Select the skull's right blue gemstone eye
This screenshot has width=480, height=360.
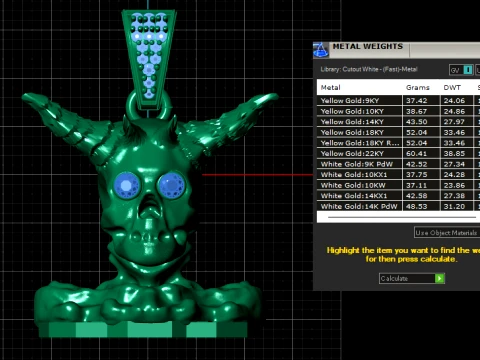[x=171, y=185]
